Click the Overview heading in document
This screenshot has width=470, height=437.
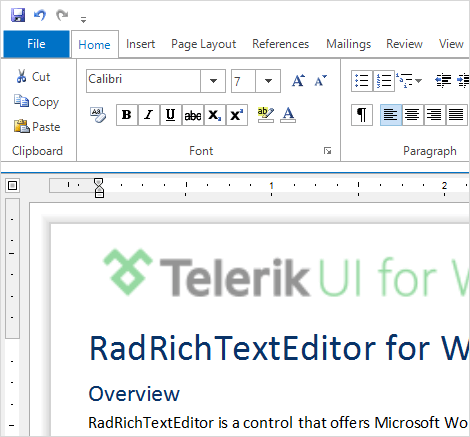(x=134, y=394)
